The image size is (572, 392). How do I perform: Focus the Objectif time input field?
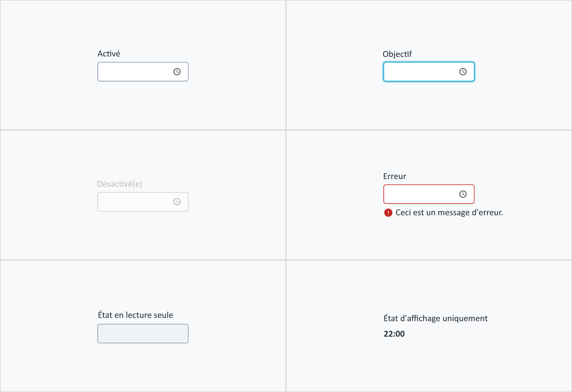coord(429,72)
